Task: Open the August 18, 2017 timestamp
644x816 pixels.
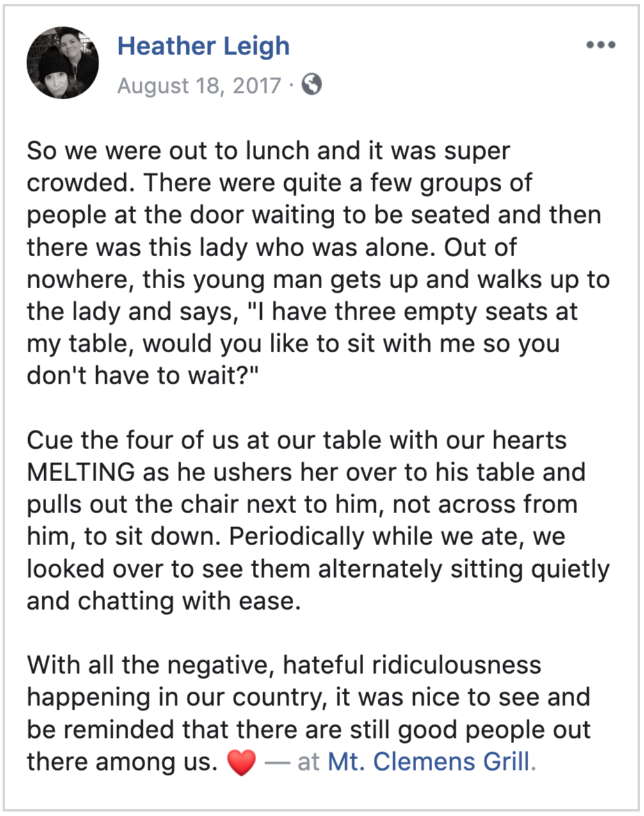Action: [199, 85]
